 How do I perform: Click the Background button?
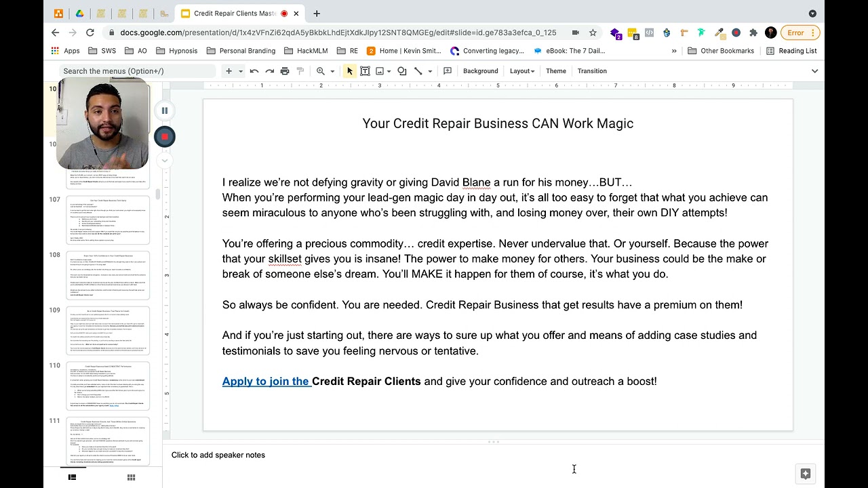[x=481, y=71]
